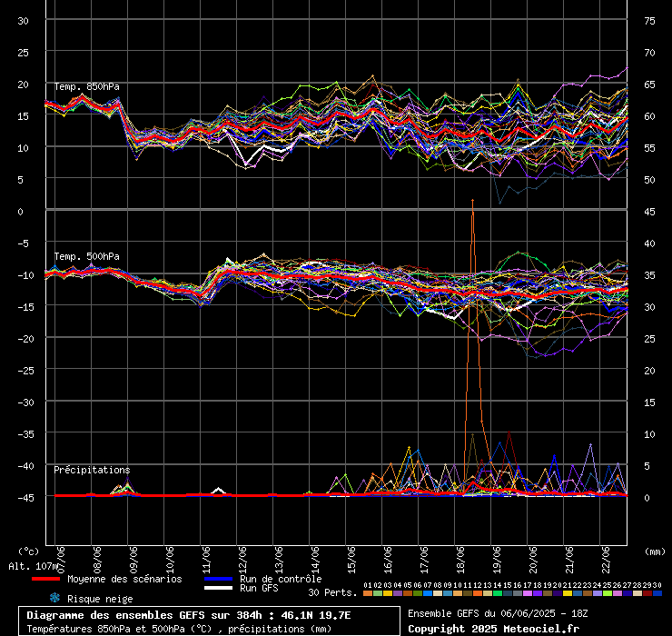Select perturbation 21 yellow swatch
Screen dimensions: 672x636
(x=568, y=593)
